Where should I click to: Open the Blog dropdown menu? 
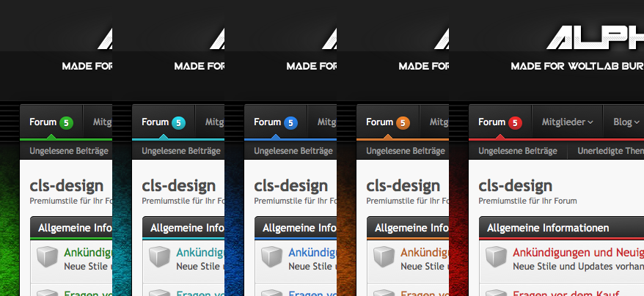[x=626, y=122]
